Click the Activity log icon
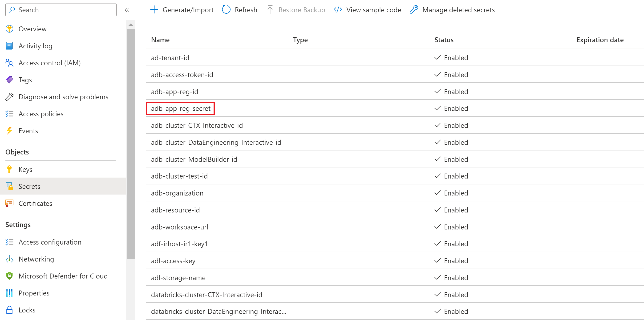Viewport: 644px width, 320px height. (9, 46)
